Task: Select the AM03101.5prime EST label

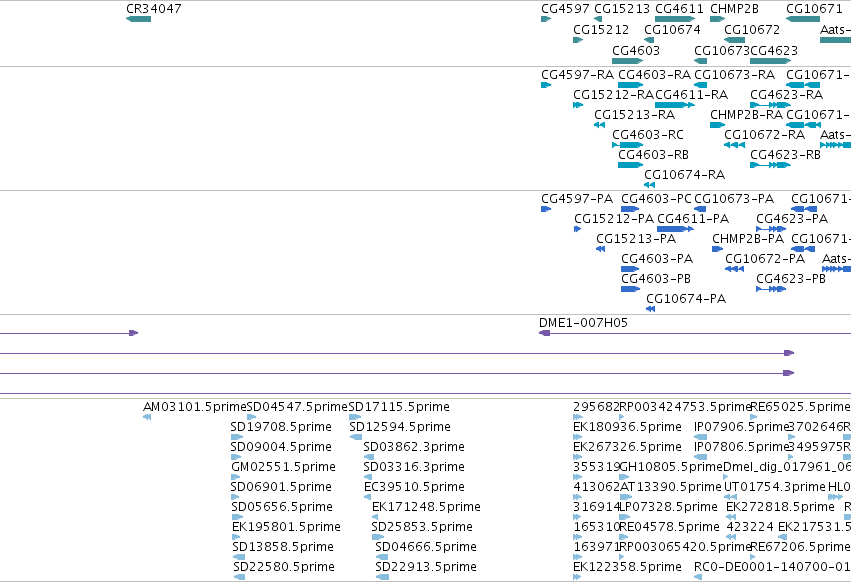Action: click(195, 407)
